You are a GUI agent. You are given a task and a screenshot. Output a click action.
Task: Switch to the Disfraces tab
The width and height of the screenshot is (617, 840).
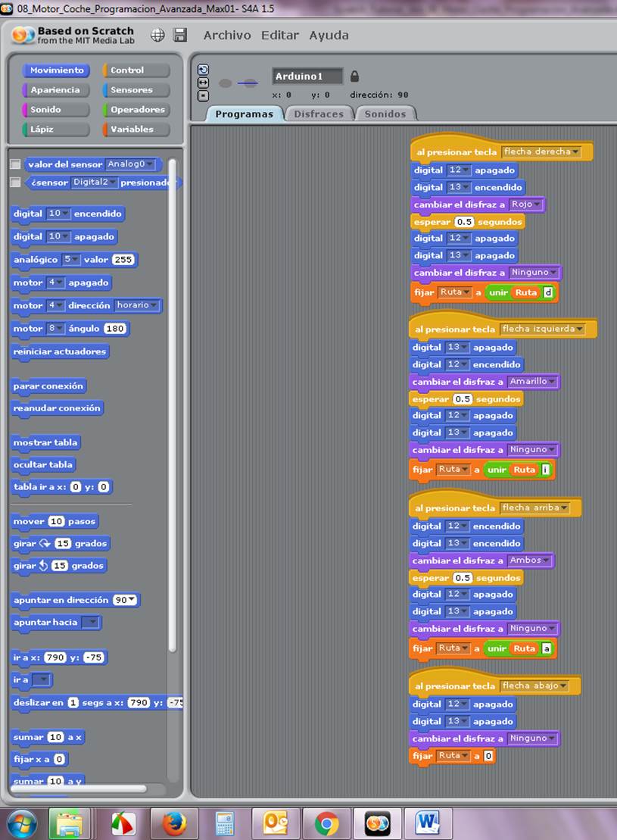point(319,114)
